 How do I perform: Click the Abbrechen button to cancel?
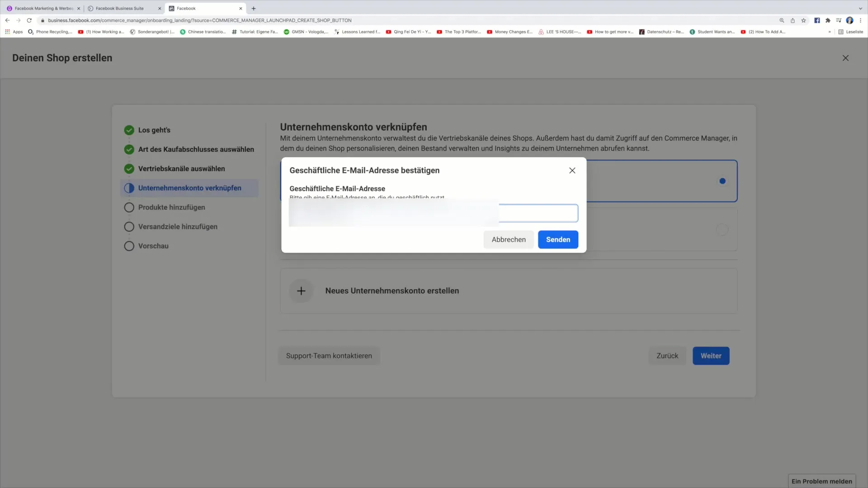pyautogui.click(x=509, y=239)
